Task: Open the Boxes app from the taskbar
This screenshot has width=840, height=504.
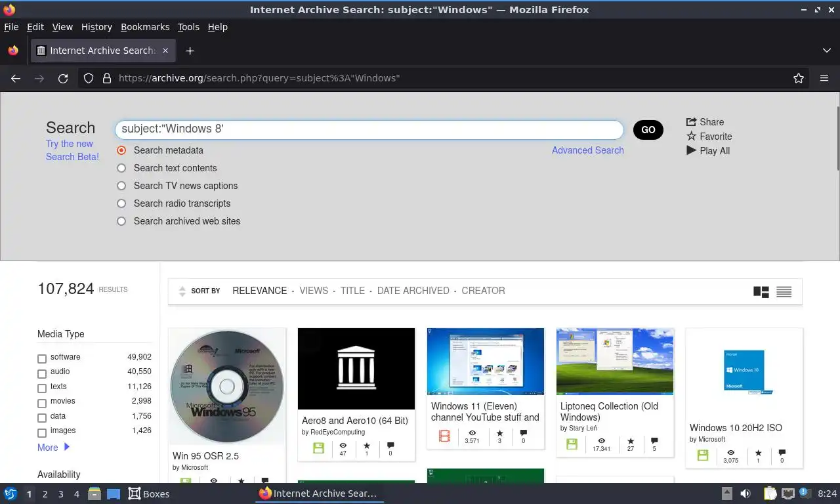Action: [x=149, y=493]
